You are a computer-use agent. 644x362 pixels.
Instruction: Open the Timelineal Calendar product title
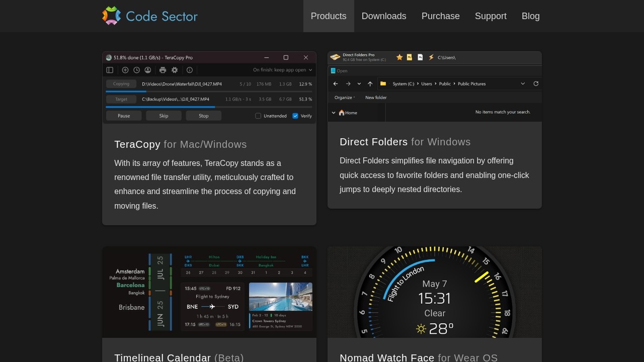tap(163, 357)
